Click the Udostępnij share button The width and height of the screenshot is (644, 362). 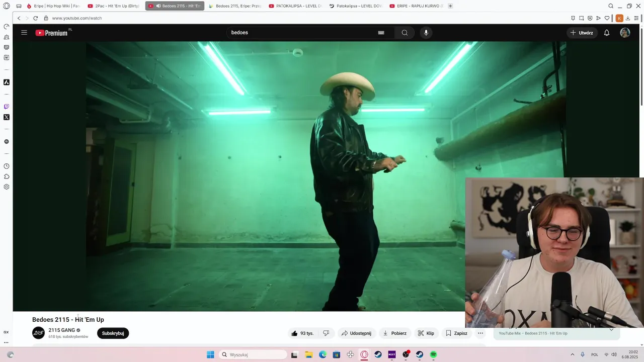click(x=356, y=333)
